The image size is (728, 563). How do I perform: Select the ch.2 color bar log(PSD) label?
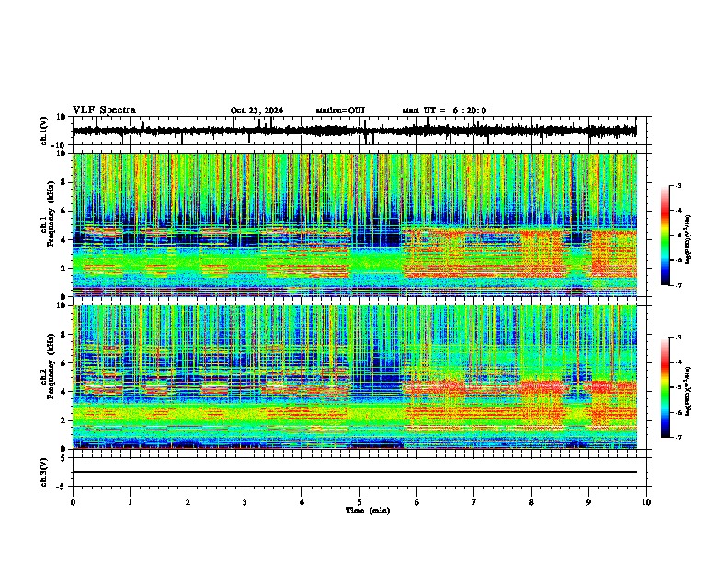click(688, 391)
